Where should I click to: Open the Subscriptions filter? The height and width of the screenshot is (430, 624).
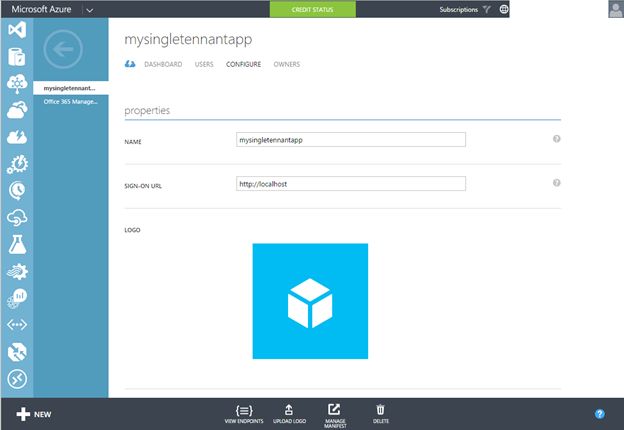(464, 9)
